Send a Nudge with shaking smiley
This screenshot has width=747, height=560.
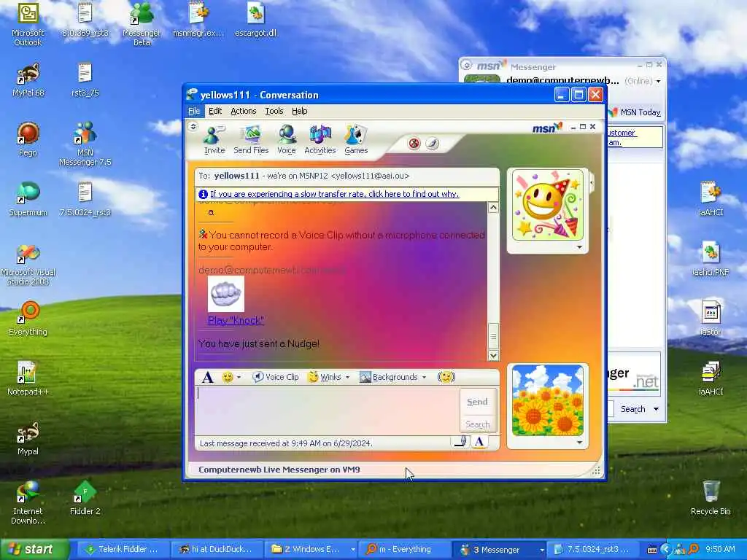[x=446, y=377]
